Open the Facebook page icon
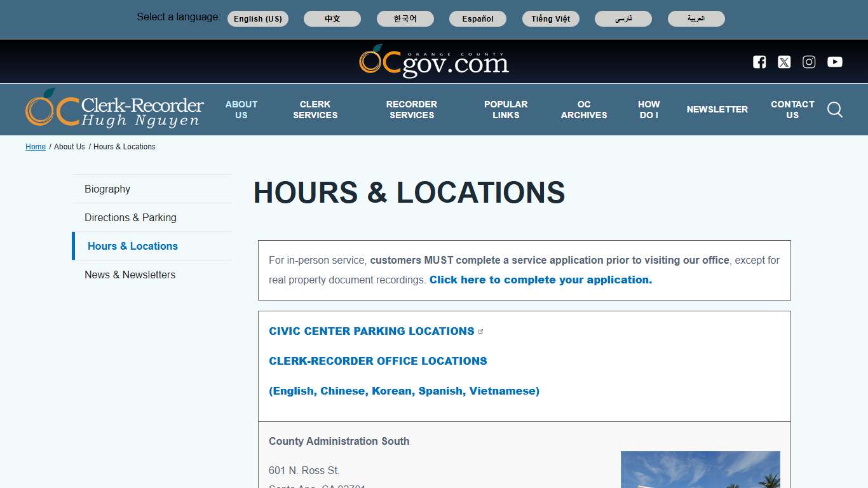The image size is (868, 488). coord(759,62)
